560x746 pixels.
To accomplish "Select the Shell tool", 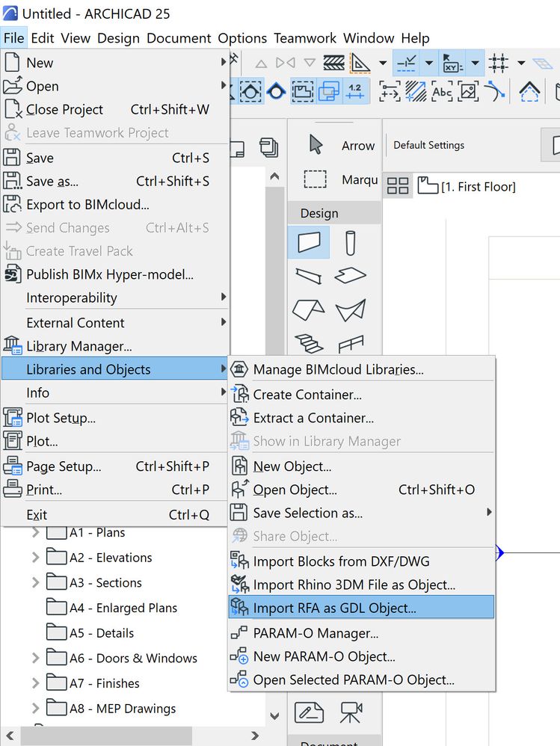I will (350, 309).
